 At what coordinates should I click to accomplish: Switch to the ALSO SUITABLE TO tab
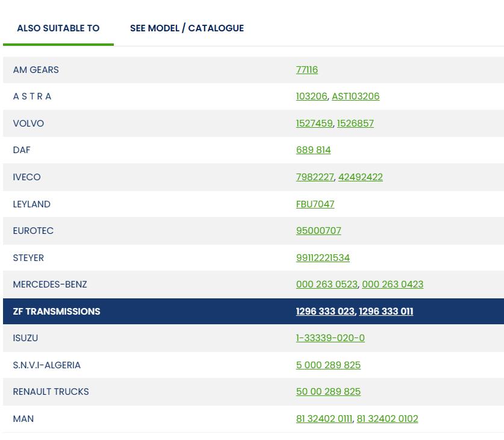58,28
